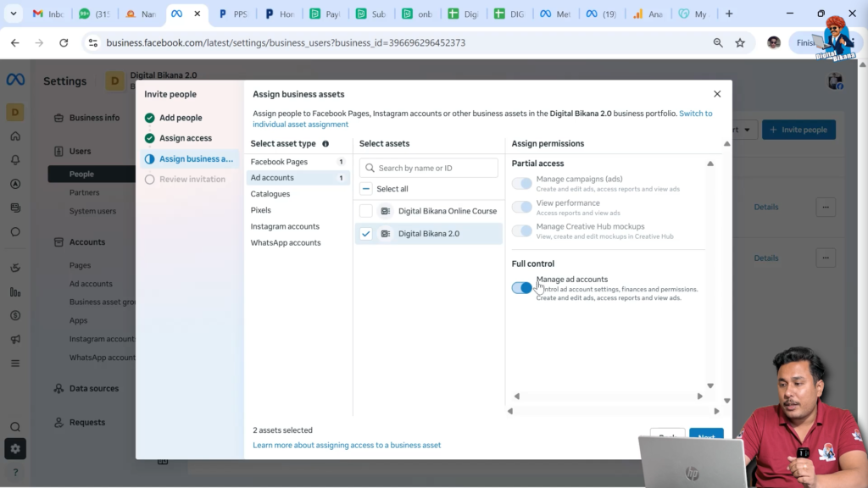This screenshot has width=868, height=488.
Task: Click the settings gear at bottom left
Action: point(14,448)
